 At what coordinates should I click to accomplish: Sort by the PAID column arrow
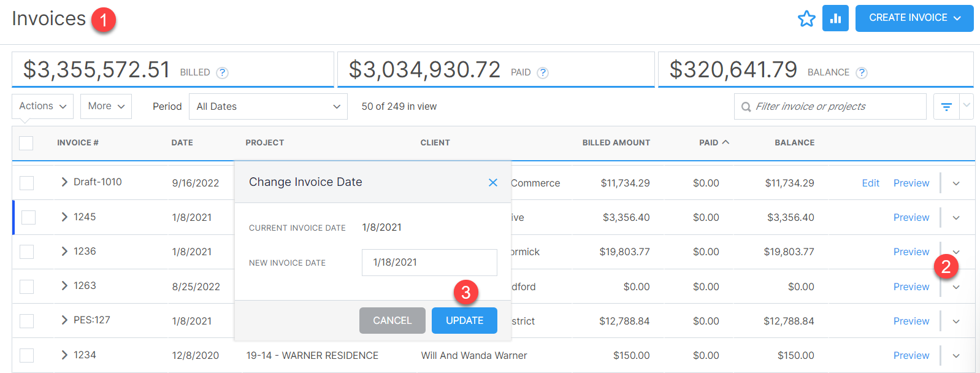[726, 142]
